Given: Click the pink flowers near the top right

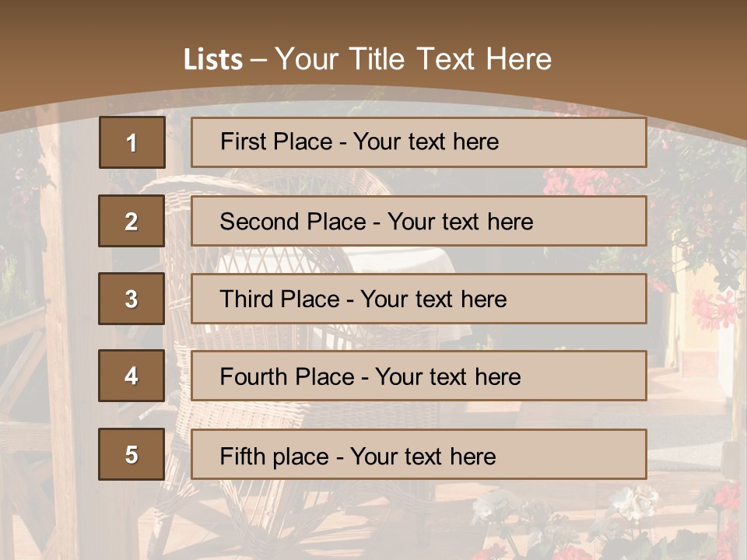Looking at the screenshot, I should (568, 183).
